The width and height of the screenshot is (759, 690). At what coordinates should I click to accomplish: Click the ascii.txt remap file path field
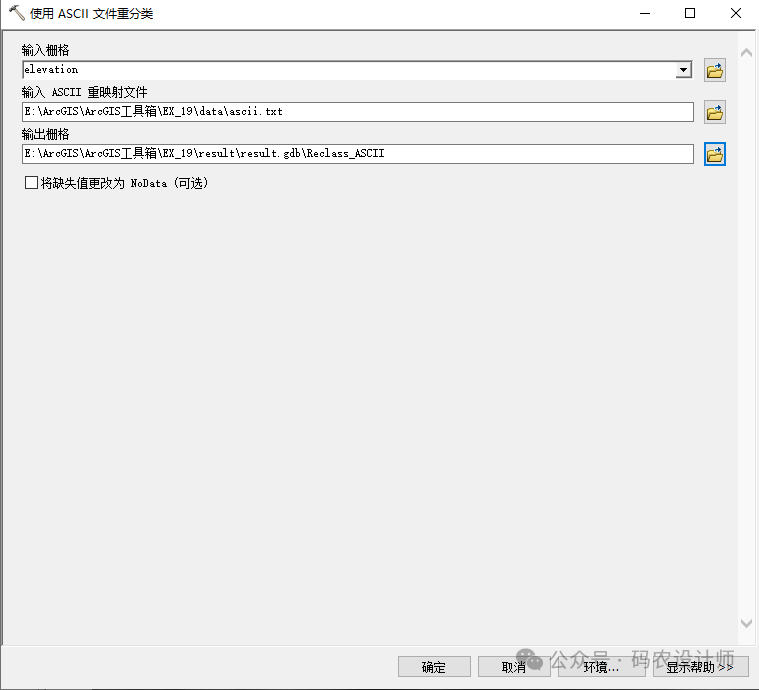click(357, 112)
